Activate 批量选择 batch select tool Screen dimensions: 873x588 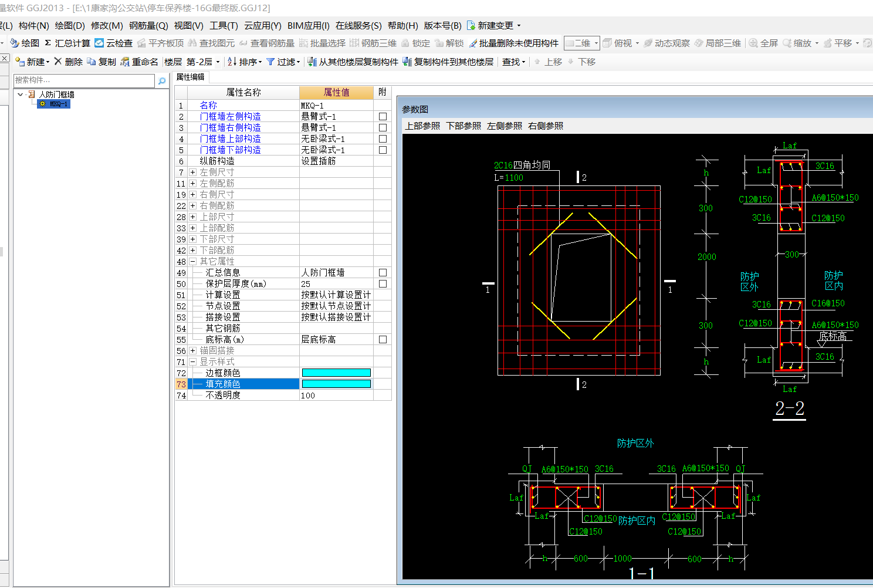pos(322,43)
